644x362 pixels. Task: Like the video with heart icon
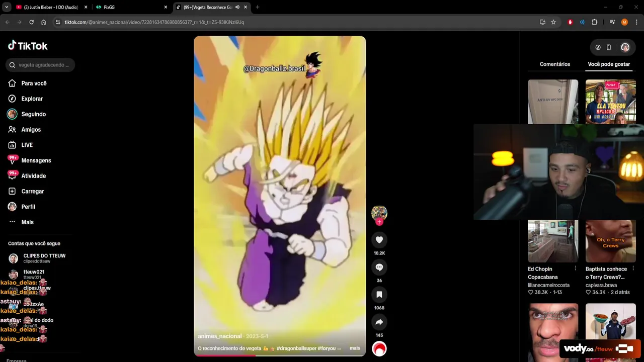pos(379,240)
